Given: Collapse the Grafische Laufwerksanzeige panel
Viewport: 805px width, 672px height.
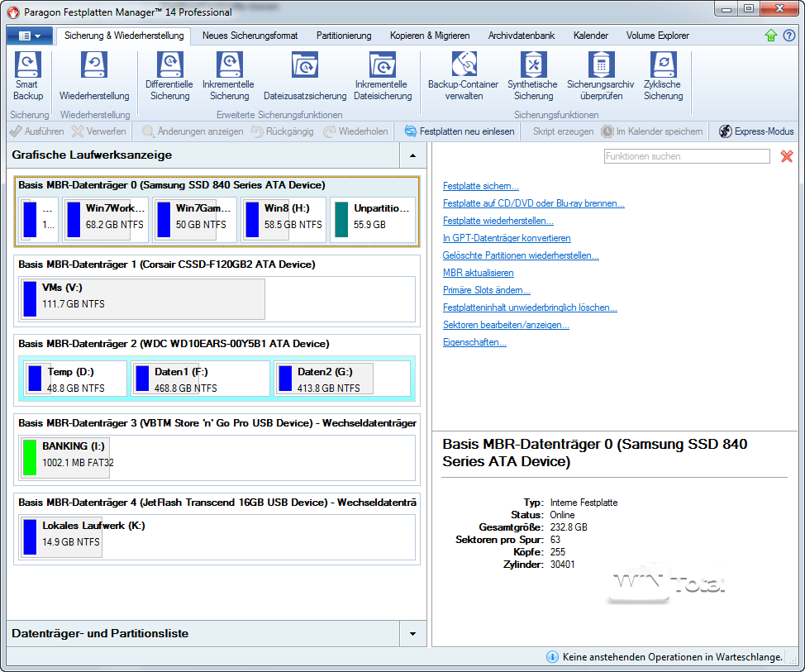Looking at the screenshot, I should (412, 155).
